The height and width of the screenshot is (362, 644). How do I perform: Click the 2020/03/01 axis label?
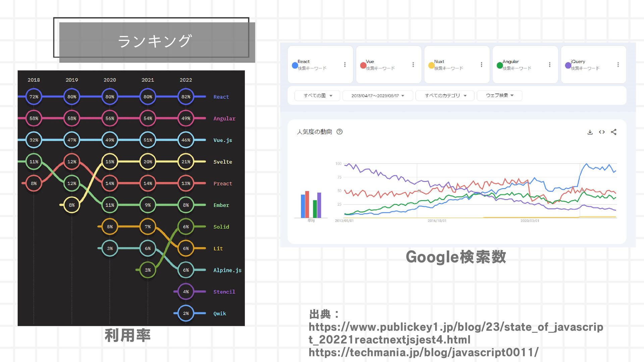point(530,221)
